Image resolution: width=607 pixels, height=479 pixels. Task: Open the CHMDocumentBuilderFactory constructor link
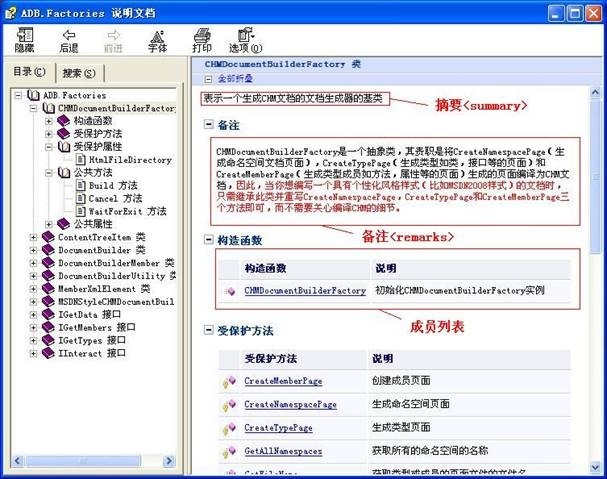point(305,291)
